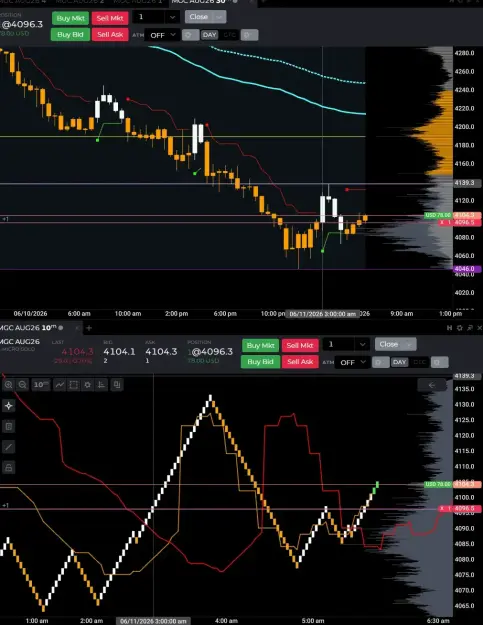Activate the crosshair pointer tool
The image size is (483, 625).
point(8,406)
